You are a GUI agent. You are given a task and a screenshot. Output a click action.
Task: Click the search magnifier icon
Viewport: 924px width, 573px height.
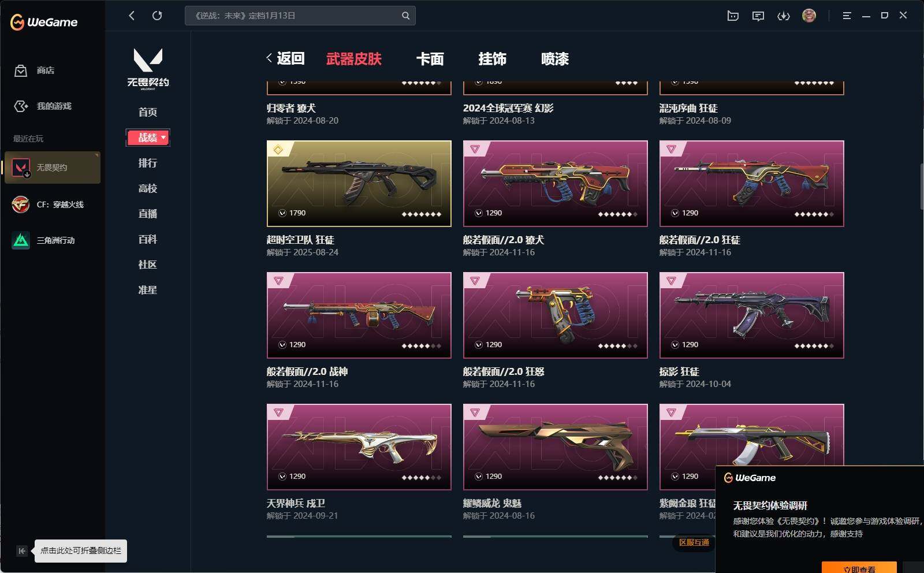point(406,16)
